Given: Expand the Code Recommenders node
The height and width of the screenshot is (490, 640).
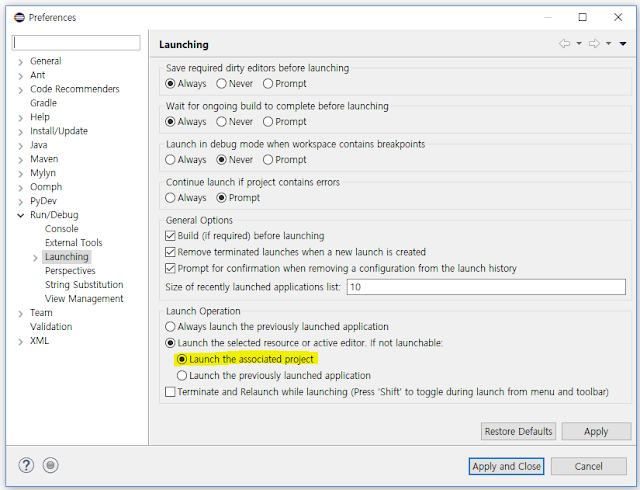Looking at the screenshot, I should 20,90.
